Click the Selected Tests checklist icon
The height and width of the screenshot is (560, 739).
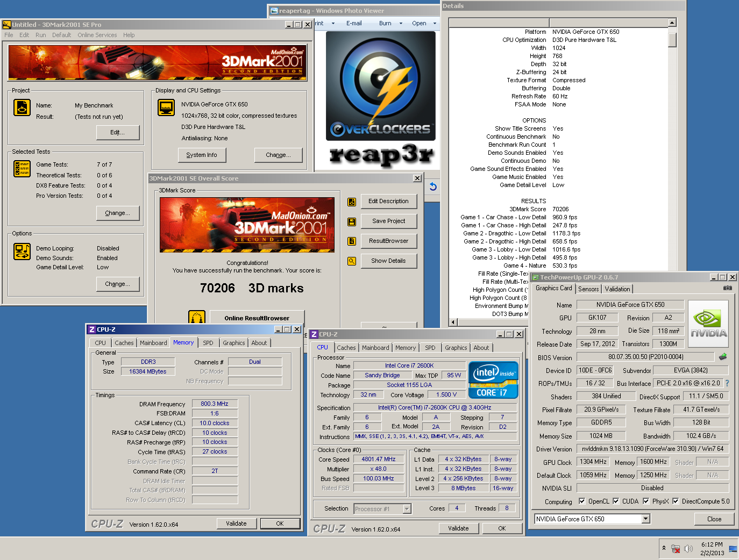coord(22,169)
